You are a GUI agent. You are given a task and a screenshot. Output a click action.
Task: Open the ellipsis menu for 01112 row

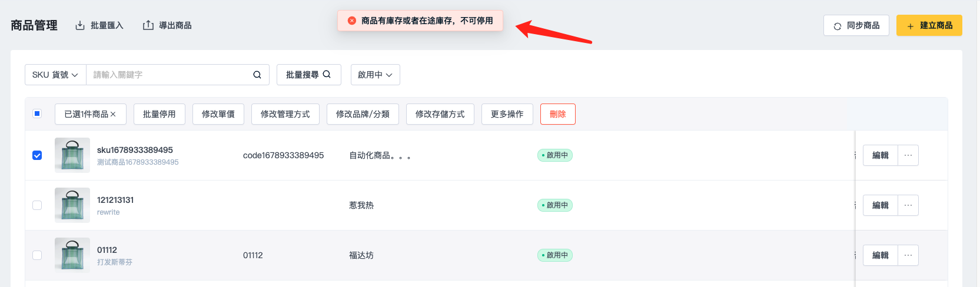pos(908,255)
